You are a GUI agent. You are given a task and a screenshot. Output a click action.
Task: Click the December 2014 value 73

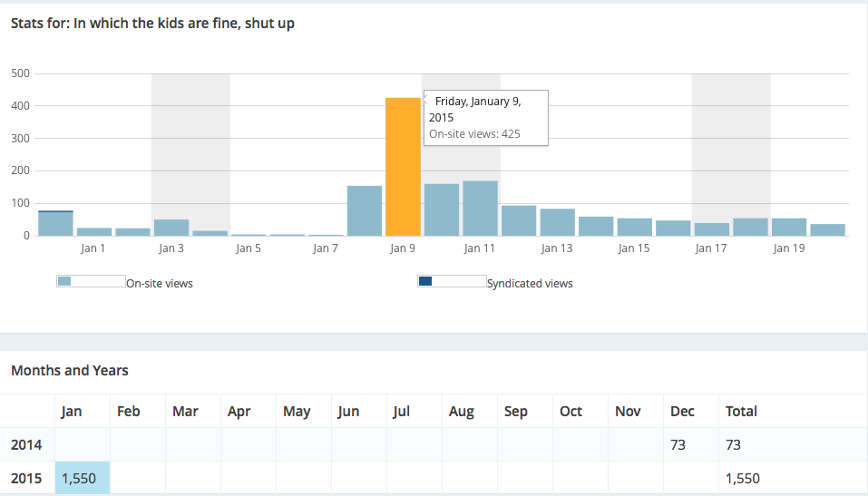tap(678, 444)
